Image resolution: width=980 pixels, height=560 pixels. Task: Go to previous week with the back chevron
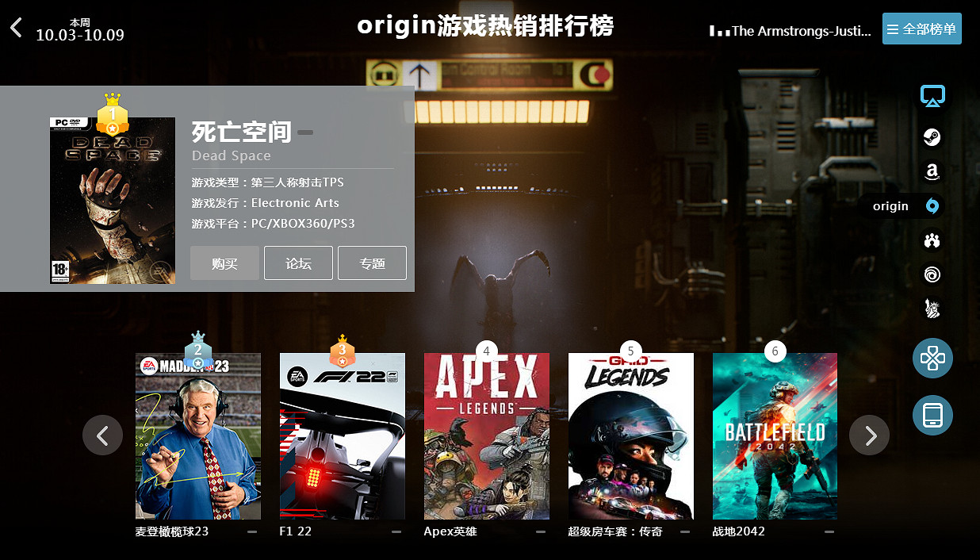pyautogui.click(x=16, y=26)
